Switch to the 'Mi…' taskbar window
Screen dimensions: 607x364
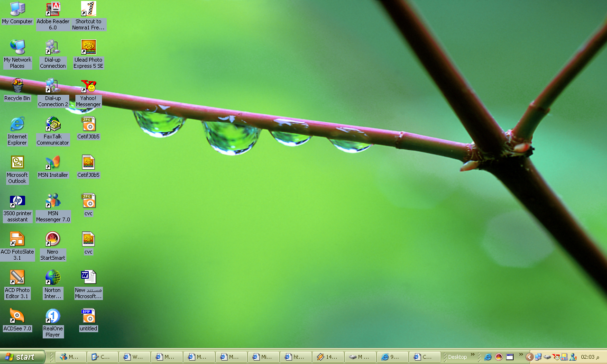tap(263, 357)
